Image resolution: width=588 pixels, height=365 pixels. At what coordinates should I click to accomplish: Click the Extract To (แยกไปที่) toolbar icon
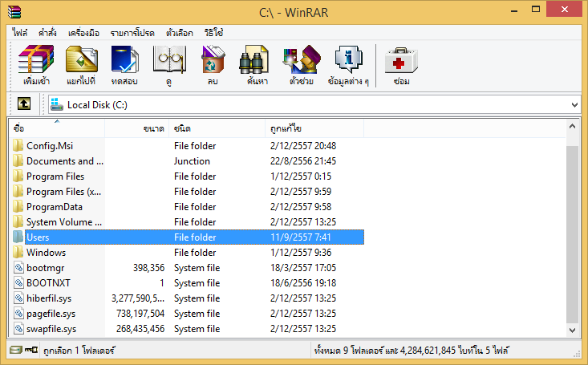click(x=81, y=59)
